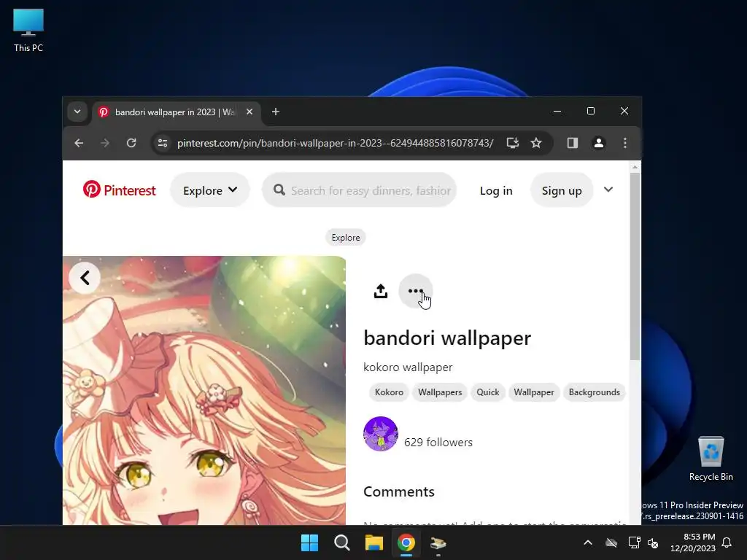Click the scrollbar up arrow
The height and width of the screenshot is (560, 747).
(x=635, y=167)
